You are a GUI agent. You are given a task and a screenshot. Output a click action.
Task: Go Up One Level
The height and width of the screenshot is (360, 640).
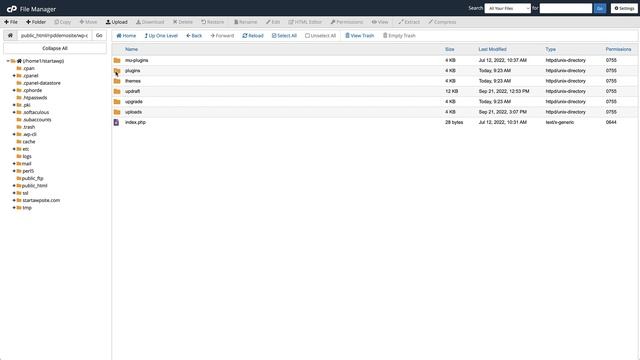pyautogui.click(x=161, y=36)
